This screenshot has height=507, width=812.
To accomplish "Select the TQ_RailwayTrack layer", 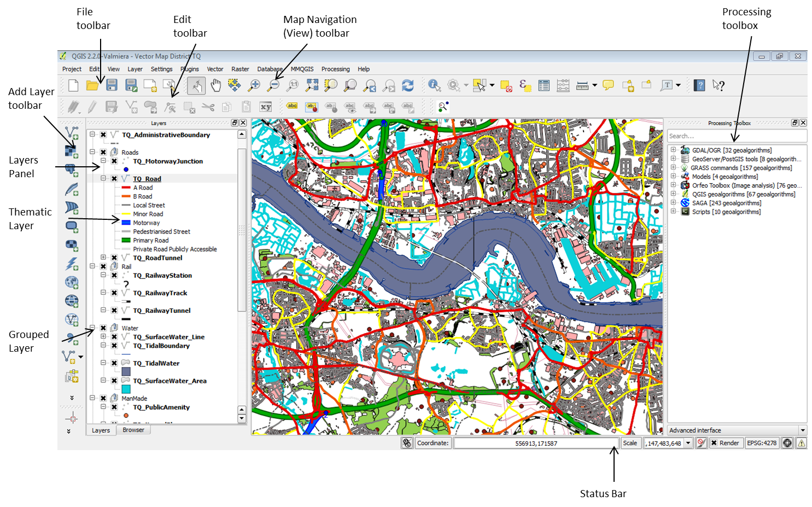I will coord(160,293).
